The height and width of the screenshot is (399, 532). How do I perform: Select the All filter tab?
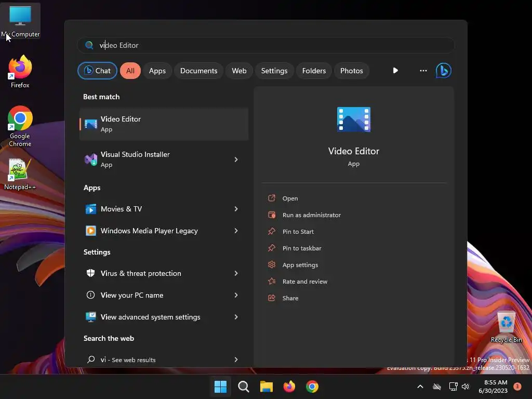click(130, 71)
